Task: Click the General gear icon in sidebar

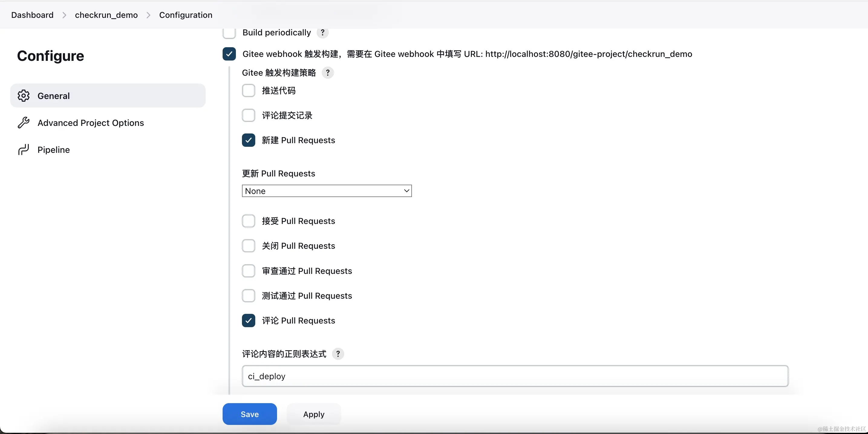Action: [24, 95]
